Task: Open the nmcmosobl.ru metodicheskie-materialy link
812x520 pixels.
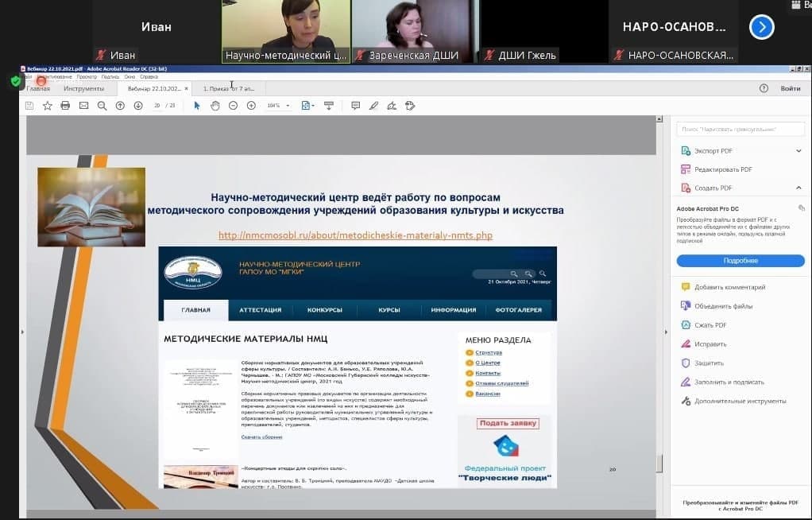Action: (355, 235)
